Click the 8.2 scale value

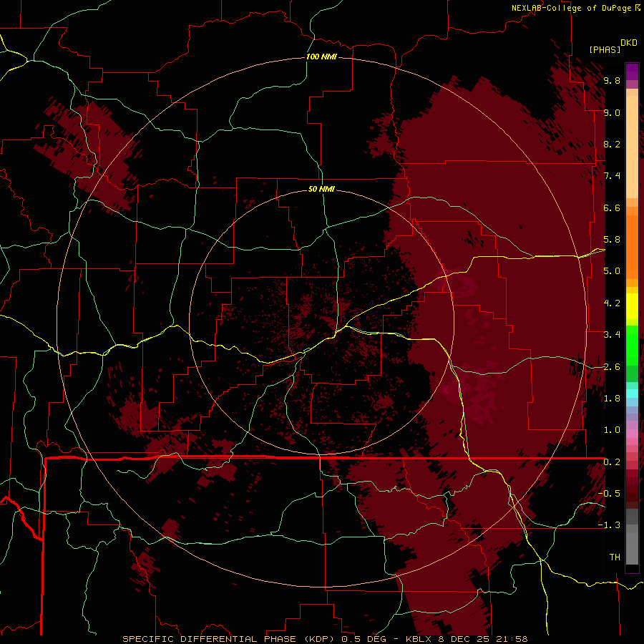pos(612,144)
